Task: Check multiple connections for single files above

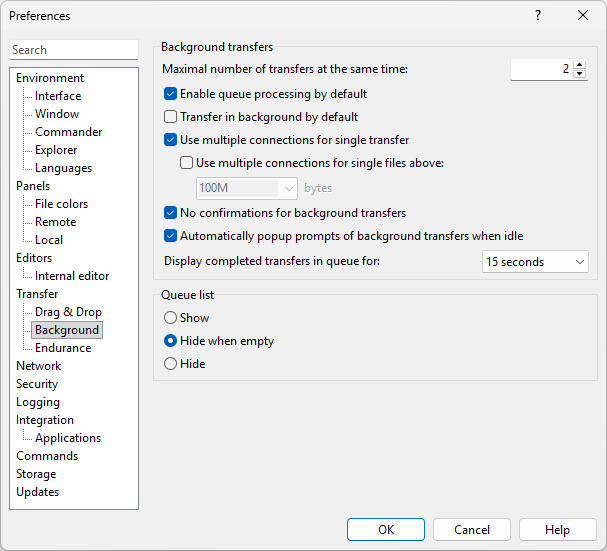Action: coord(186,163)
